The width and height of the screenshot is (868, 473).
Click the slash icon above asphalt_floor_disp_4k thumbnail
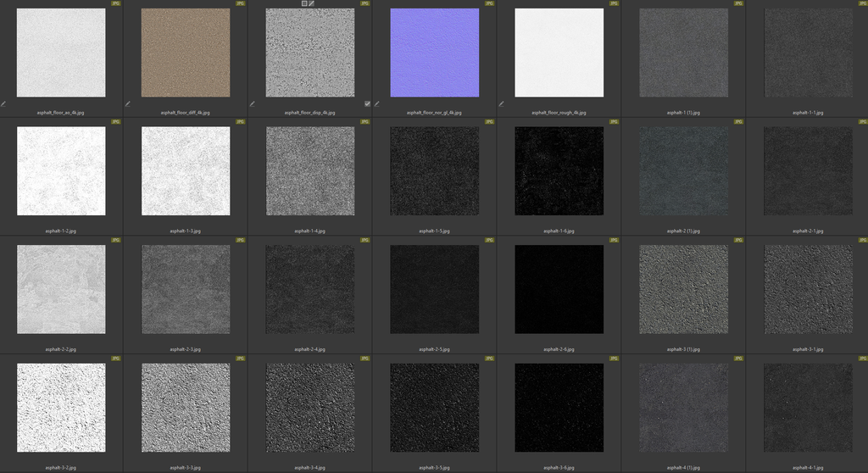point(312,3)
